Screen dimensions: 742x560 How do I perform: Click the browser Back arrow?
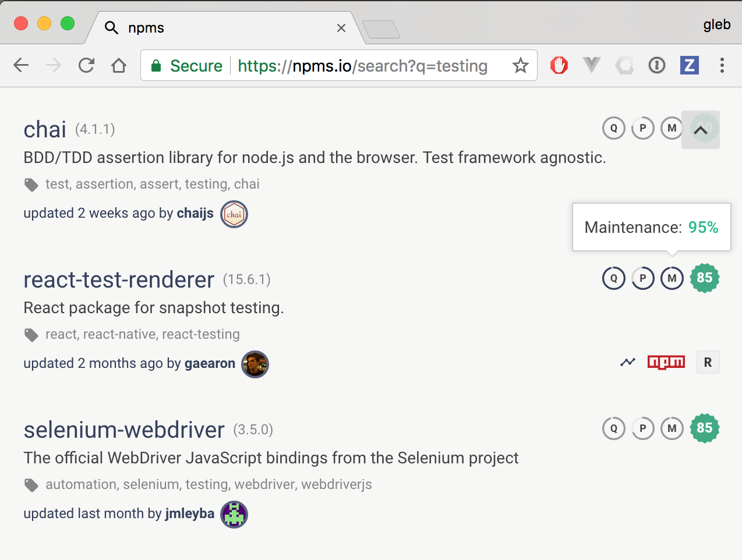21,65
